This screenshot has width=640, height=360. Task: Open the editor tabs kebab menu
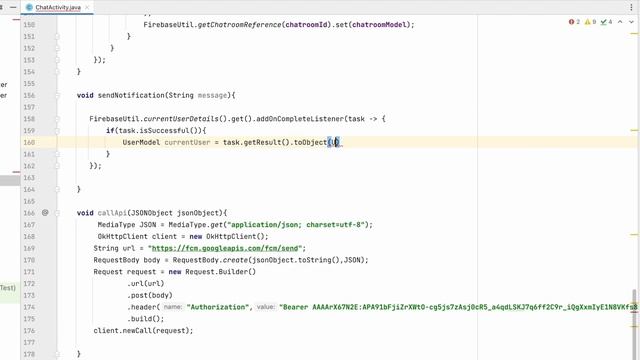coord(632,7)
